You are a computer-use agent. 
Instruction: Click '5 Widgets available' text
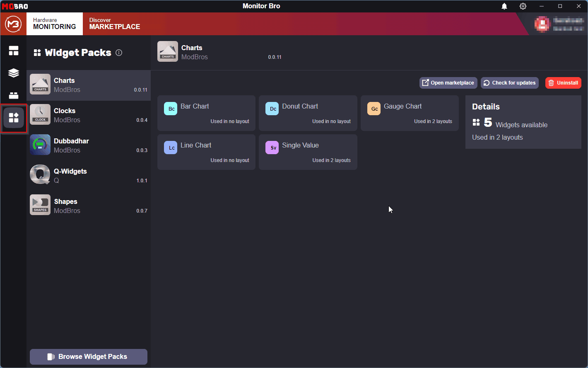pyautogui.click(x=516, y=123)
